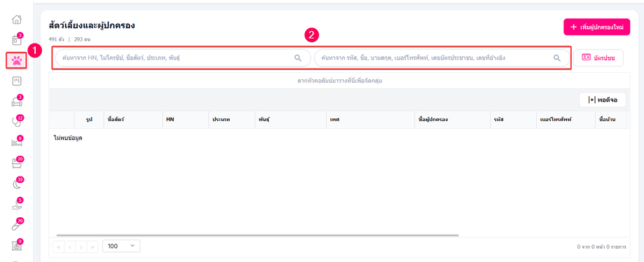Screen dimensions: 644x262
Task: Open the board icon below the paw
Action: point(16,81)
